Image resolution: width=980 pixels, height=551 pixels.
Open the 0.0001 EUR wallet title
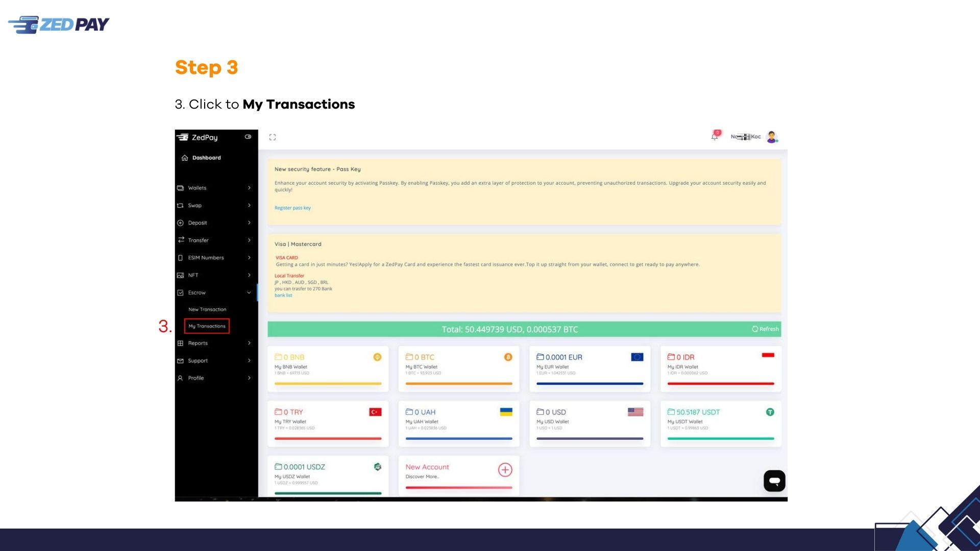[559, 357]
